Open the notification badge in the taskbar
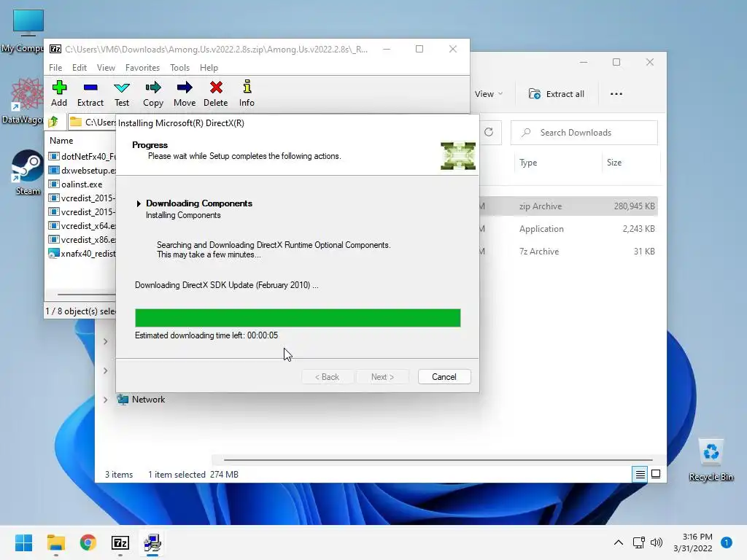 727,542
